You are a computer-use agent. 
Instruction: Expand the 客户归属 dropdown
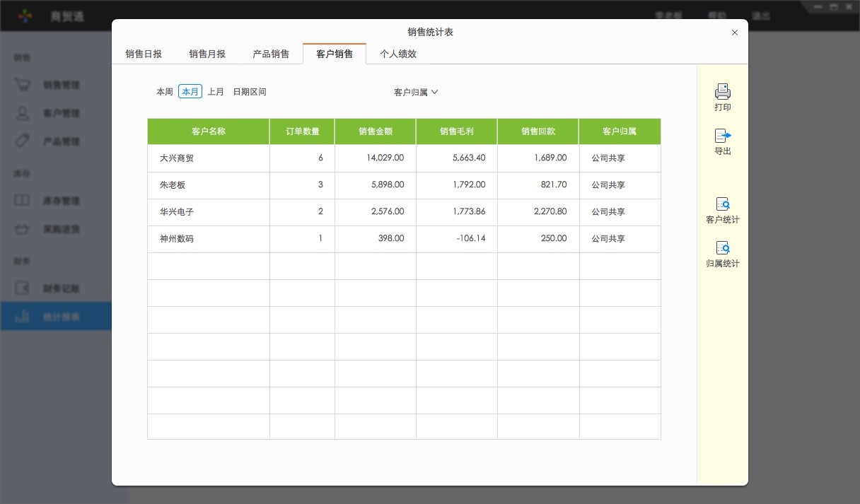point(414,92)
